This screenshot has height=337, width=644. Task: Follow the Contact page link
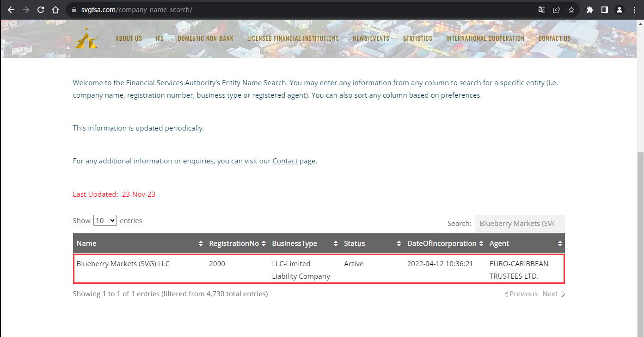[x=285, y=161]
